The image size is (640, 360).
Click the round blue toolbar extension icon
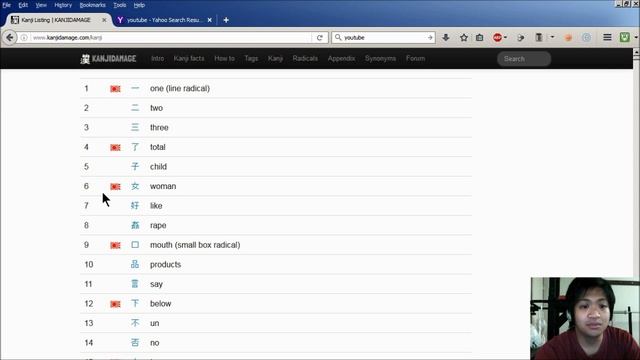click(587, 38)
